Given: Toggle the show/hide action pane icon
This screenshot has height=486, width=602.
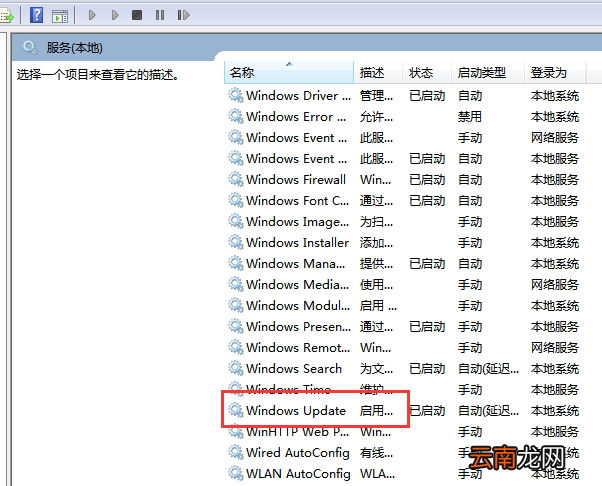Looking at the screenshot, I should pyautogui.click(x=60, y=16).
